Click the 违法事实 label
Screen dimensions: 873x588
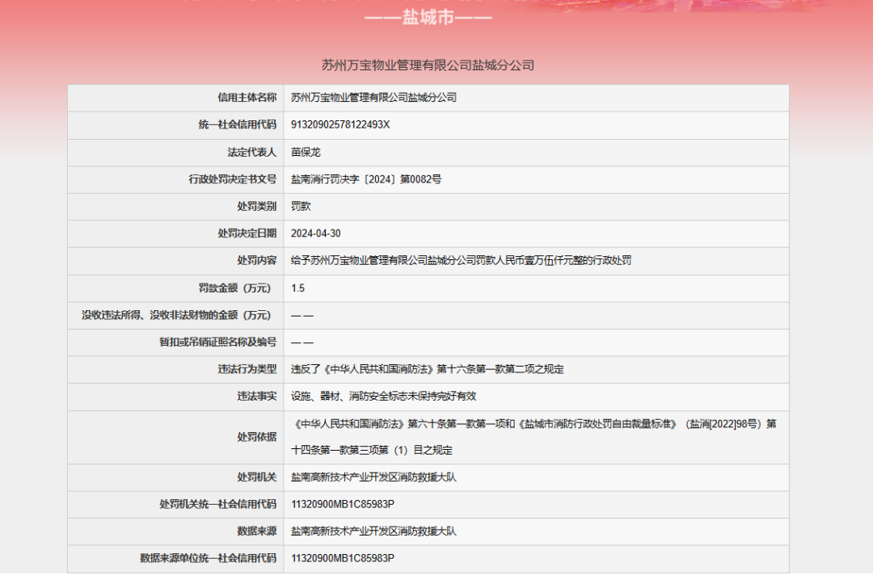257,397
